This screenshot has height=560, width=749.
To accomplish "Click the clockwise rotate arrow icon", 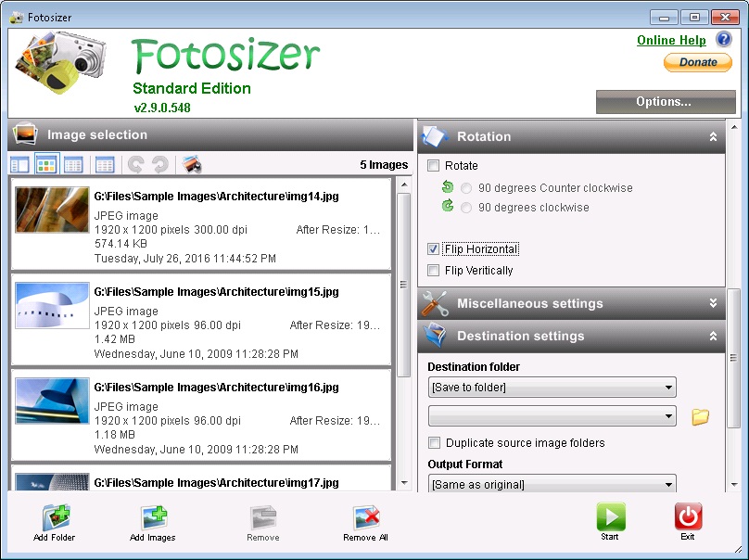I will click(x=159, y=164).
